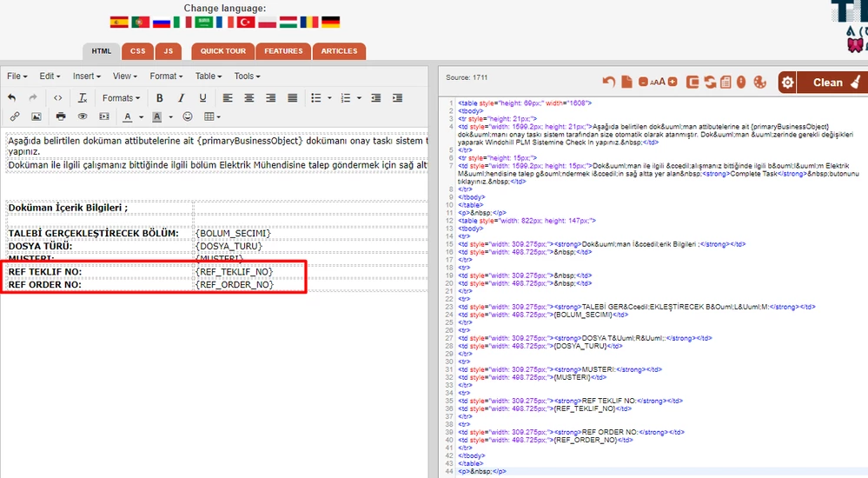
Task: Open the Insert menu
Action: pos(86,76)
